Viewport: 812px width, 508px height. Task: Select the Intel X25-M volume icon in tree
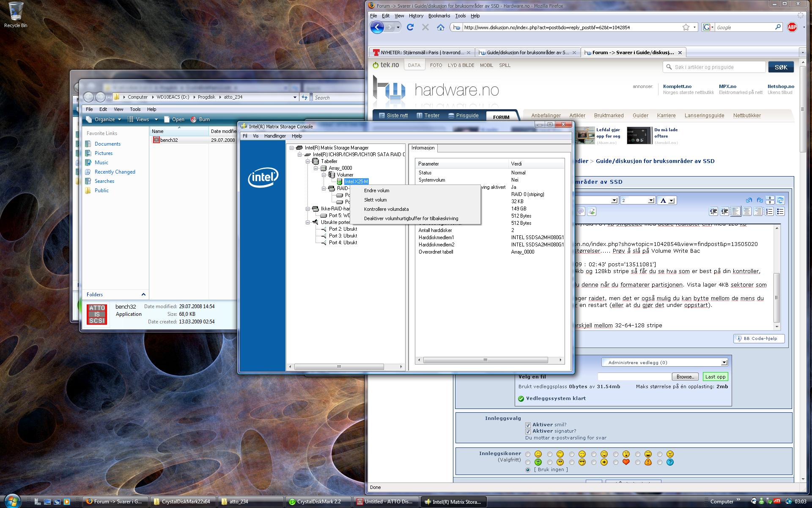pyautogui.click(x=340, y=182)
